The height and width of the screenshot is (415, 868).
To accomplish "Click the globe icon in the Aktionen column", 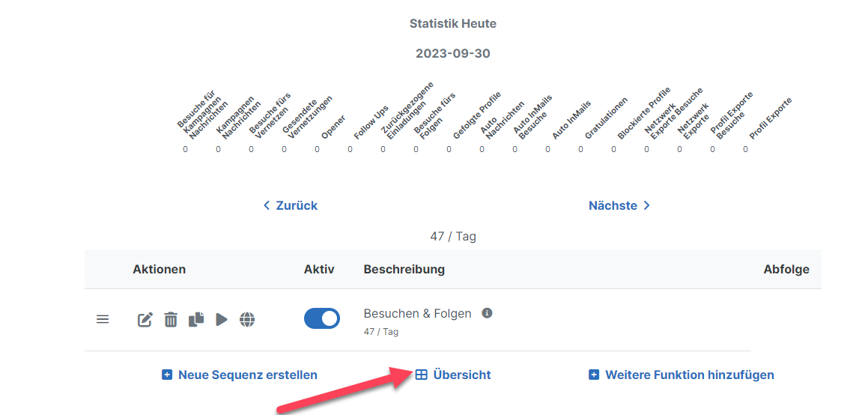I will click(x=247, y=320).
